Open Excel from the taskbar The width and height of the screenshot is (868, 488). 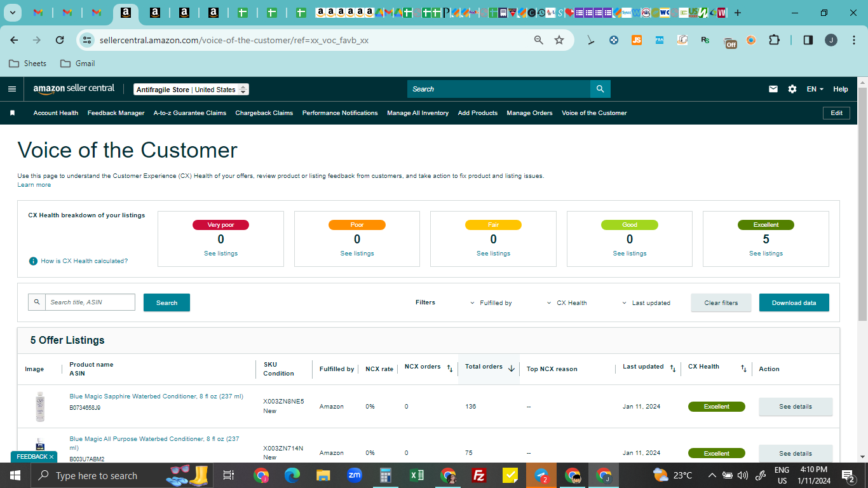[417, 475]
